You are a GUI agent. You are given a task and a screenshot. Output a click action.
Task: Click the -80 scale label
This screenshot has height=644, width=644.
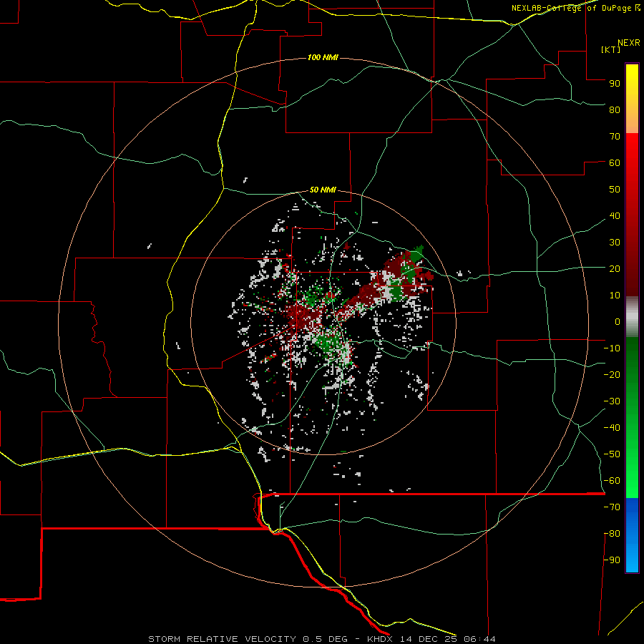point(612,534)
